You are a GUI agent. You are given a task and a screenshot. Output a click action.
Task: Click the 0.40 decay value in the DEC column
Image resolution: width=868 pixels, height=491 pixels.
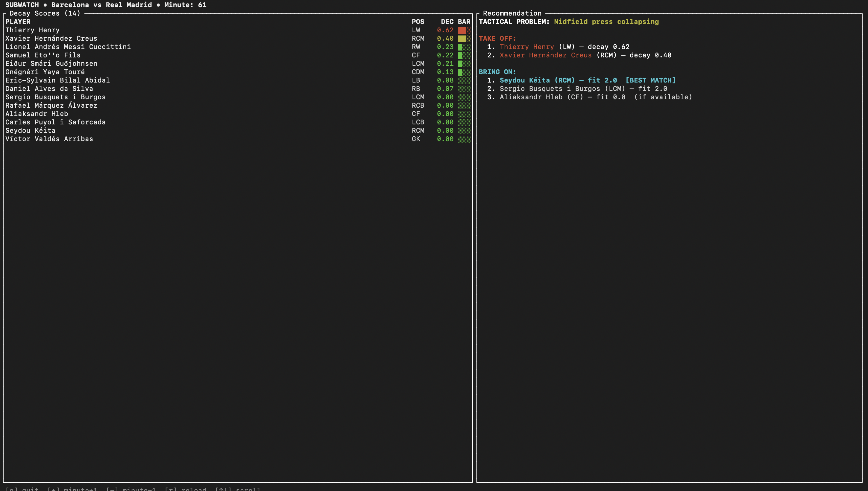point(445,39)
